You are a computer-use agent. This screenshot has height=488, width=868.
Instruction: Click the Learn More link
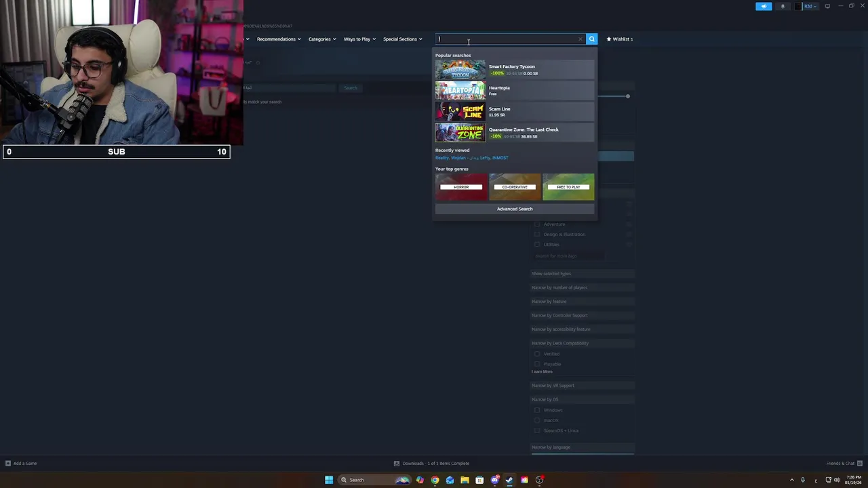542,371
